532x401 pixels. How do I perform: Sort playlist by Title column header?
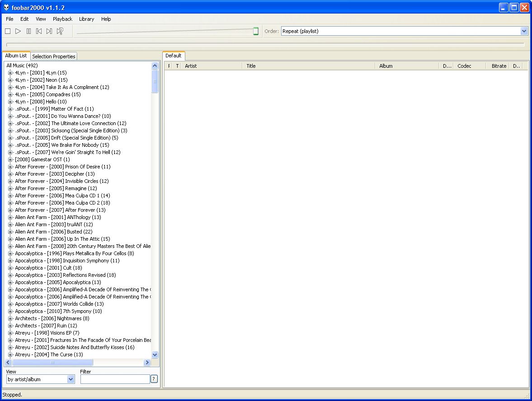(x=309, y=66)
